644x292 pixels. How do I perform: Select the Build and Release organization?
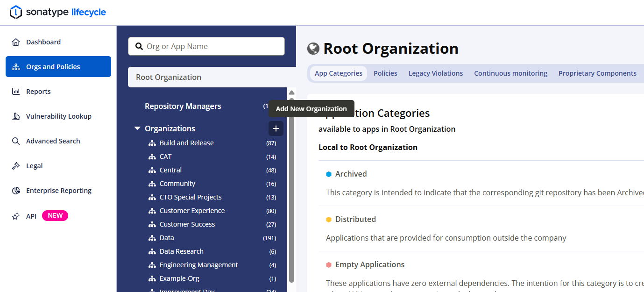point(186,143)
